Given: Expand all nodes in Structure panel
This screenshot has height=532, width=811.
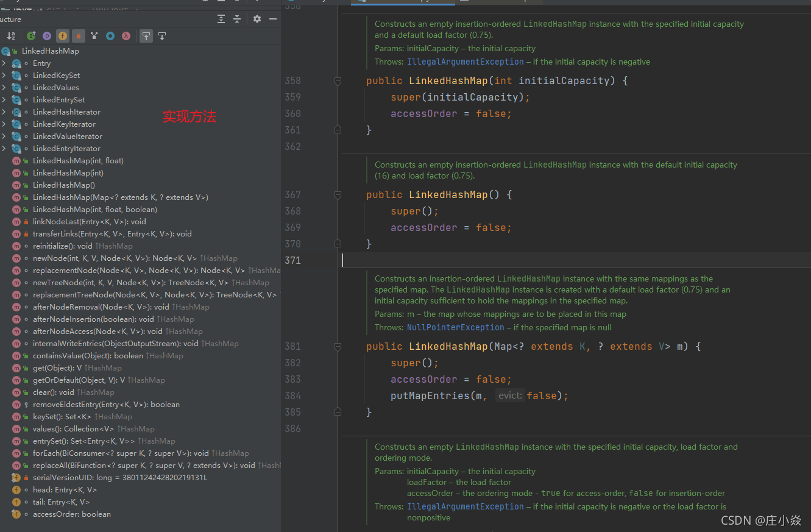Looking at the screenshot, I should pyautogui.click(x=221, y=19).
